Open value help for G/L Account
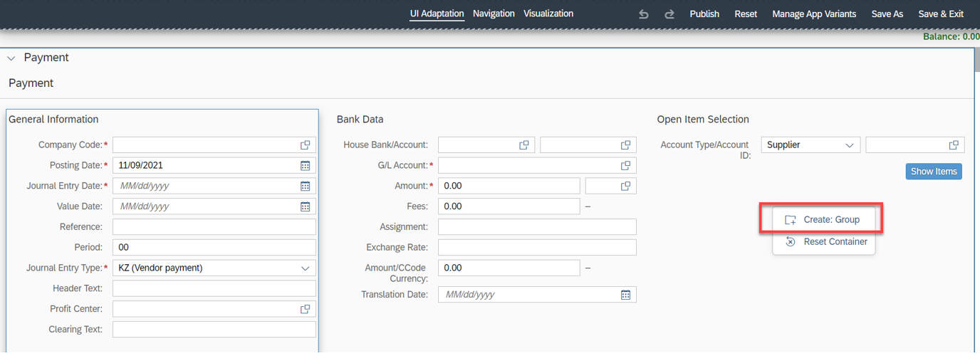 coord(625,165)
